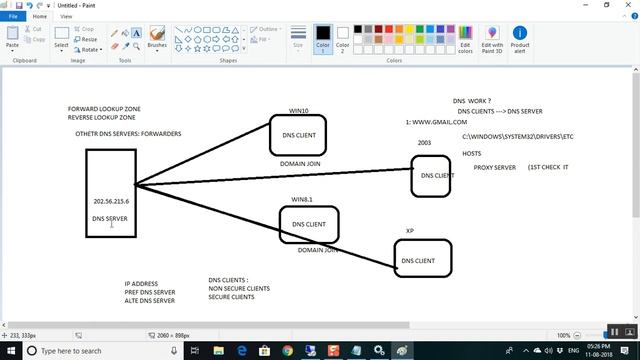Choose the Rectangle shape

click(x=207, y=30)
